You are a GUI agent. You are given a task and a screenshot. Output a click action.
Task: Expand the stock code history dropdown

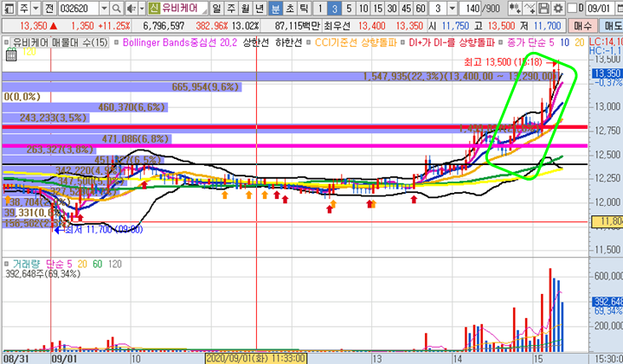click(104, 8)
